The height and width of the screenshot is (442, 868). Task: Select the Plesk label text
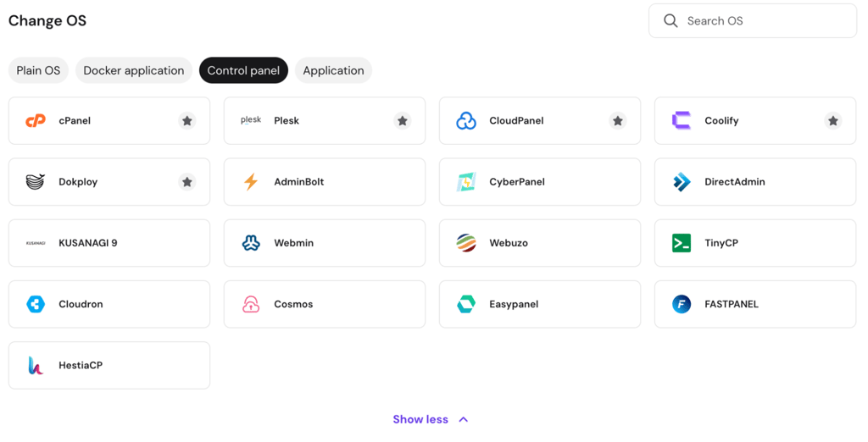(x=287, y=120)
